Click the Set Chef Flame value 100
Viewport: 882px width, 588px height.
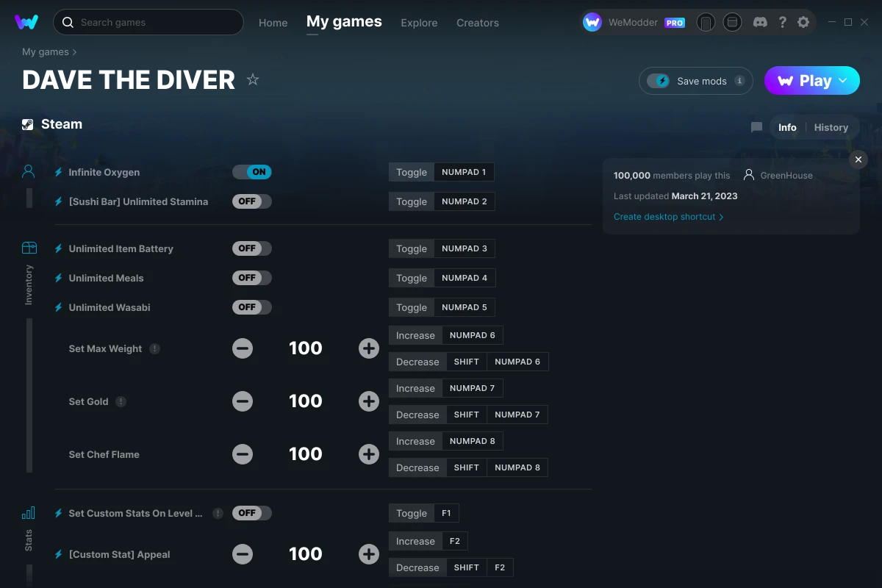point(306,454)
